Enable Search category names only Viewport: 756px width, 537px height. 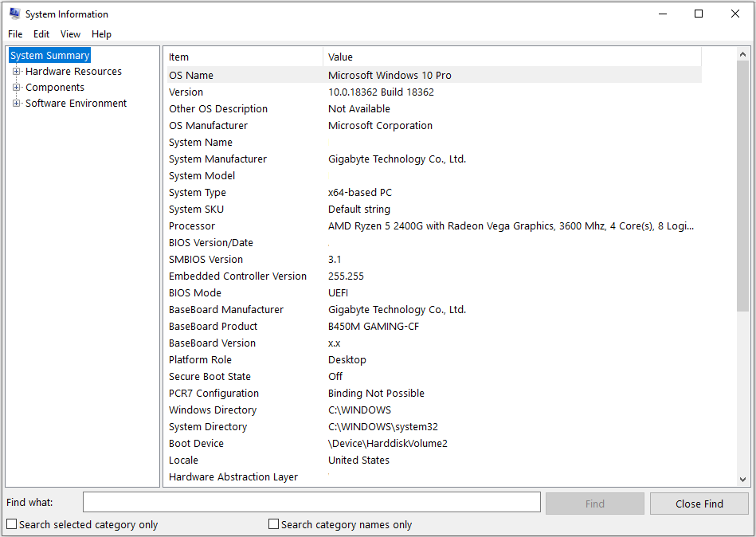(x=273, y=524)
